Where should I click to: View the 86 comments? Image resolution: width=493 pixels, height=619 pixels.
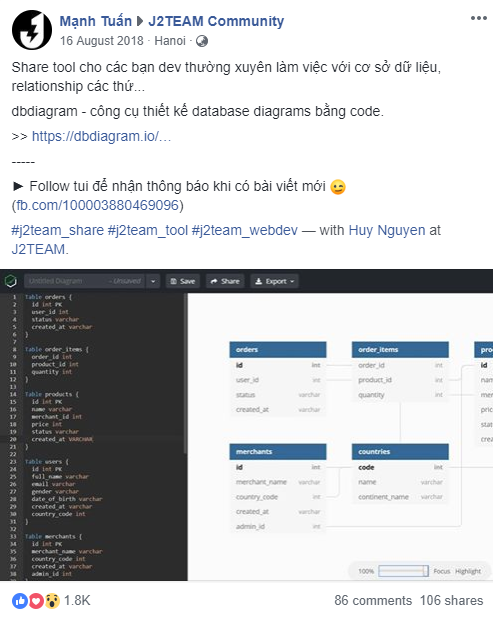pos(373,600)
